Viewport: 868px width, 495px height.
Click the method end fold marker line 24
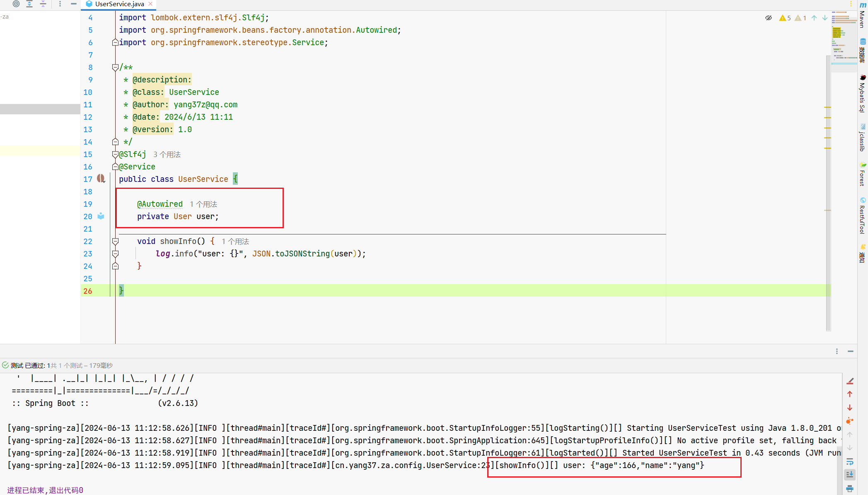click(115, 266)
